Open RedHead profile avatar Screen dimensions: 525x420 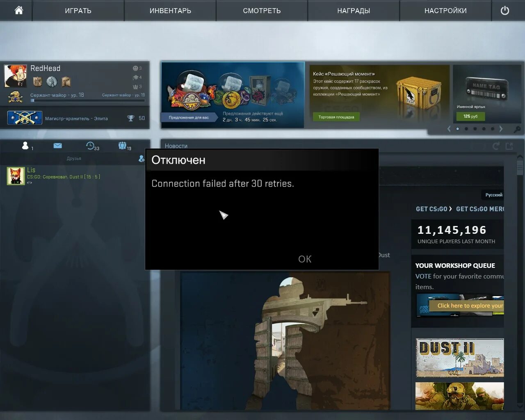pos(15,75)
